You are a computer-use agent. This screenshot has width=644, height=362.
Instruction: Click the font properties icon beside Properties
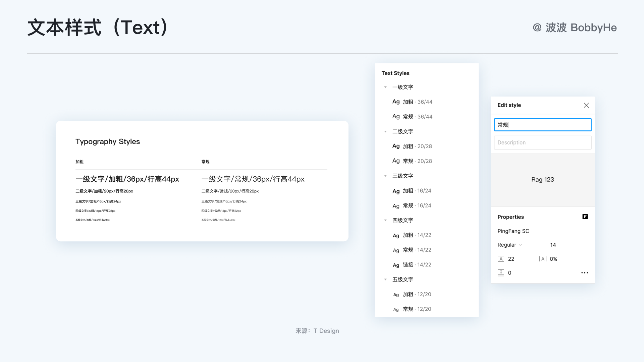[x=585, y=217]
